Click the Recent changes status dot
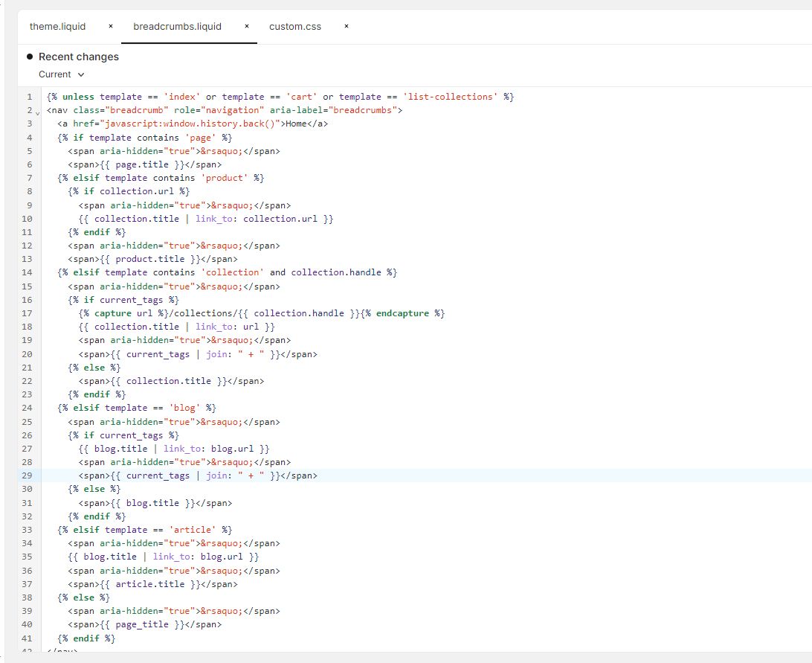812x663 pixels. click(x=30, y=57)
